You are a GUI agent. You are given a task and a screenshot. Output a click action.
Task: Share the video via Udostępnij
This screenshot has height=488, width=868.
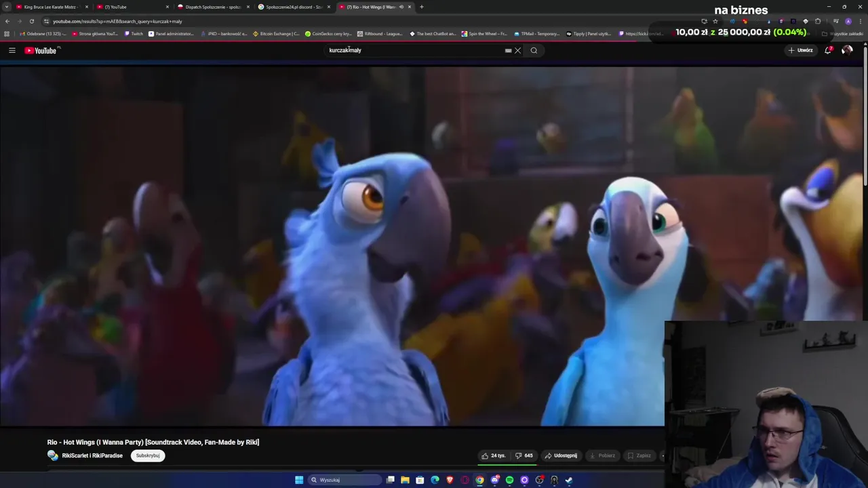pos(561,455)
